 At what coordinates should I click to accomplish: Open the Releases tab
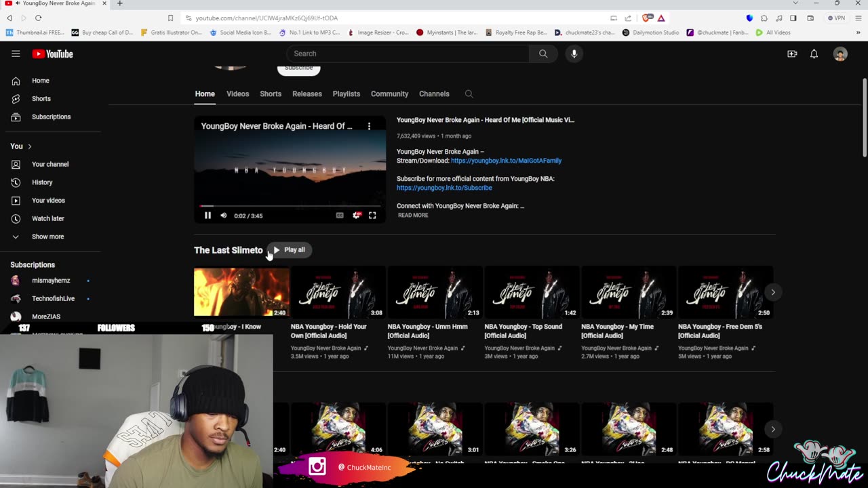point(307,94)
